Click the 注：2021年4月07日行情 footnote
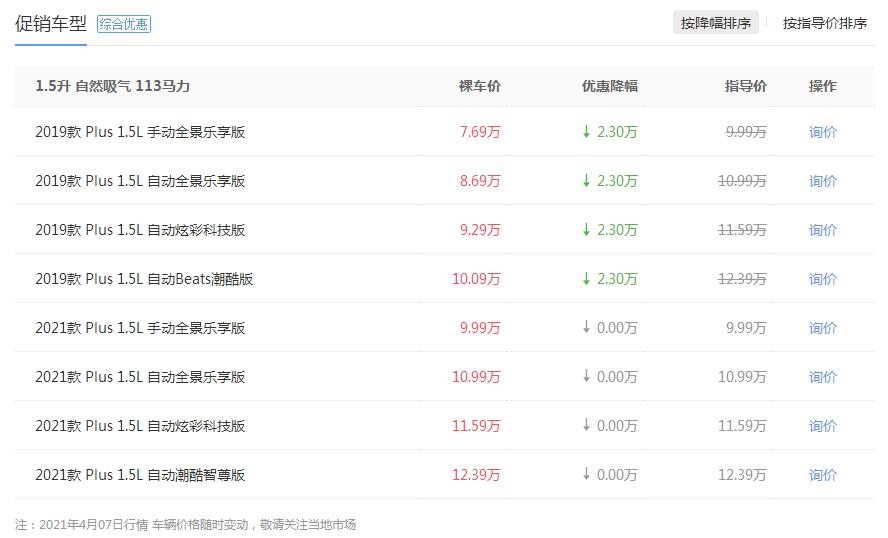Viewport: 888px width, 538px height. pos(185,525)
